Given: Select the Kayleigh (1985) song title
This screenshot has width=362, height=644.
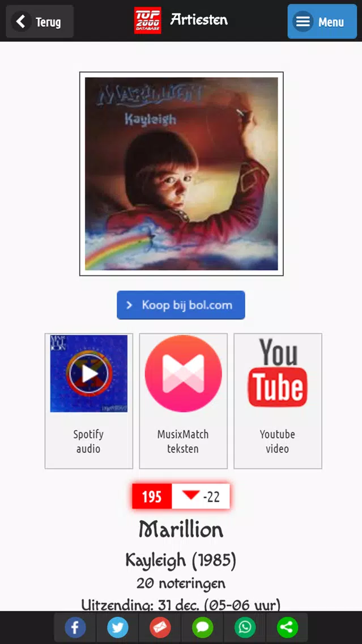Looking at the screenshot, I should (181, 561).
